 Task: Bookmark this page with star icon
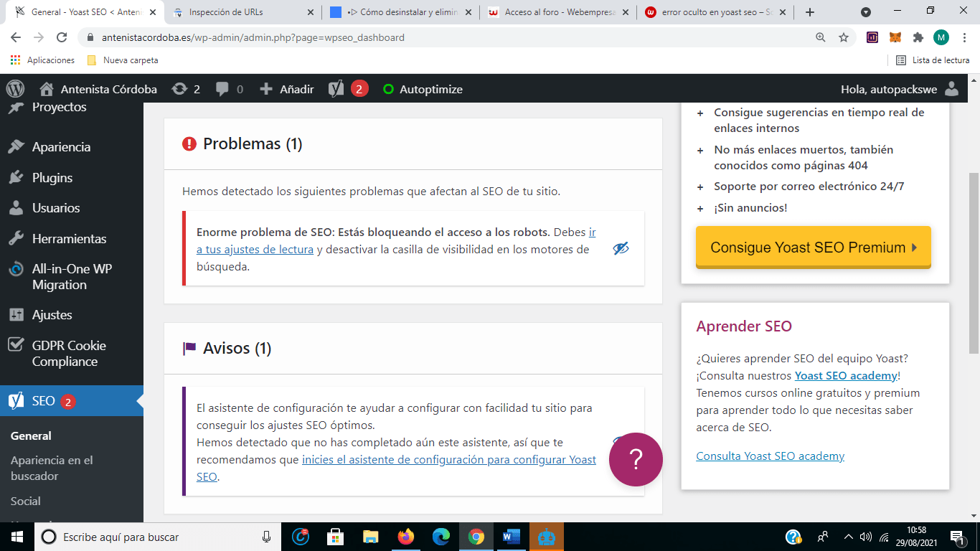[844, 37]
